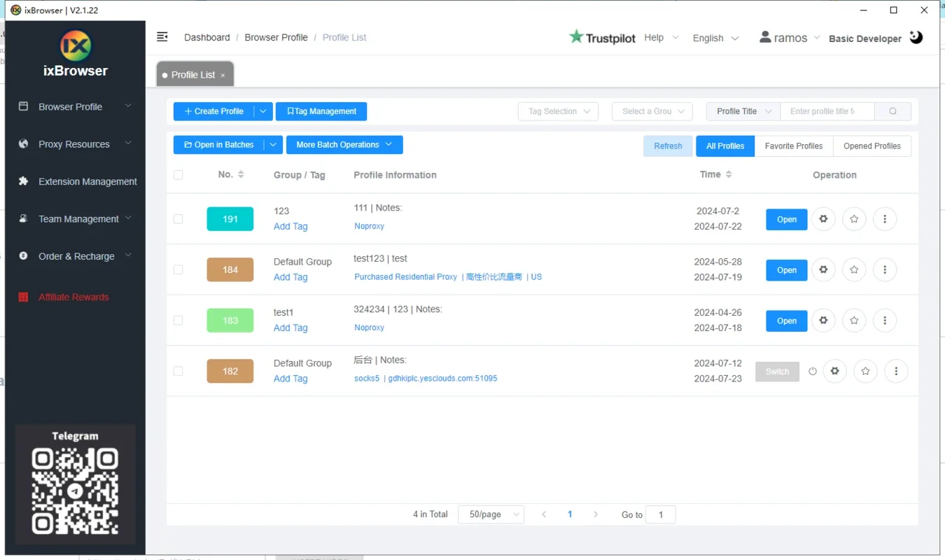The height and width of the screenshot is (560, 945).
Task: Open profile 191 with Open button
Action: tap(787, 219)
